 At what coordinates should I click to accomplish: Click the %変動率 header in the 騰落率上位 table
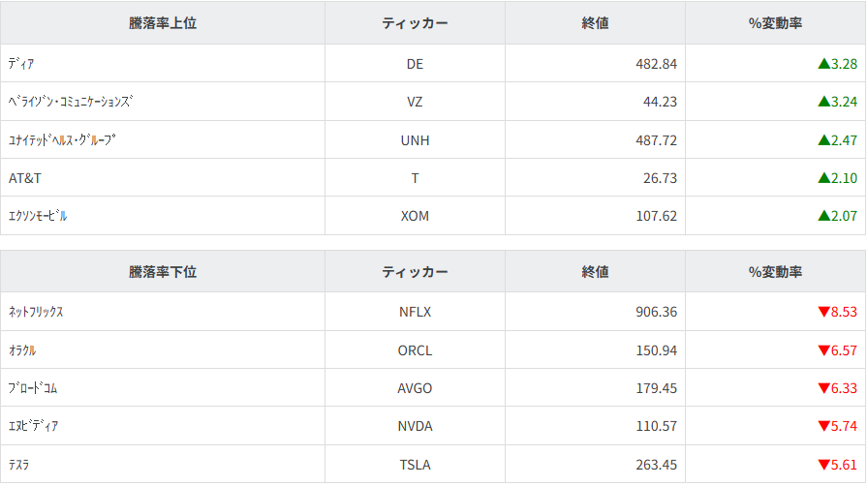pyautogui.click(x=775, y=23)
